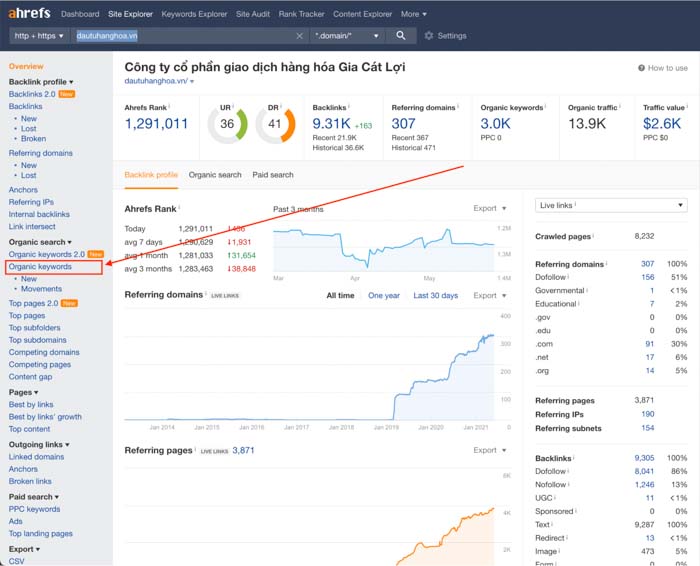Collapse the Paid search sidebar section
Viewport: 700px width, 566px height.
pos(34,497)
